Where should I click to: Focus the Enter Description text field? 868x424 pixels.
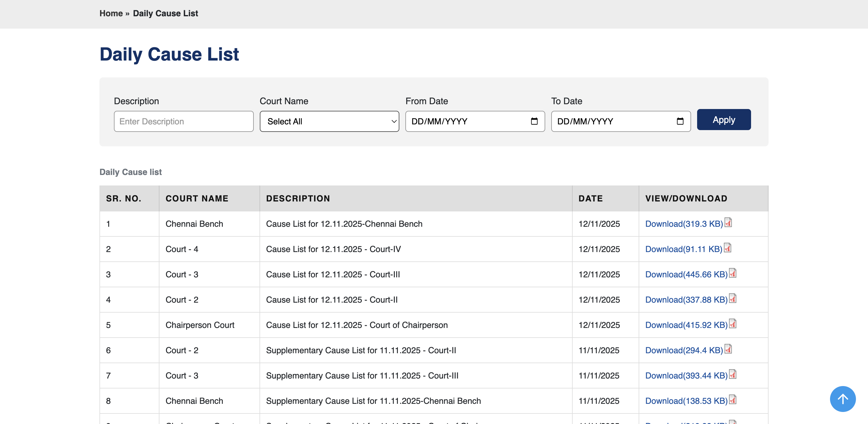pyautogui.click(x=184, y=121)
